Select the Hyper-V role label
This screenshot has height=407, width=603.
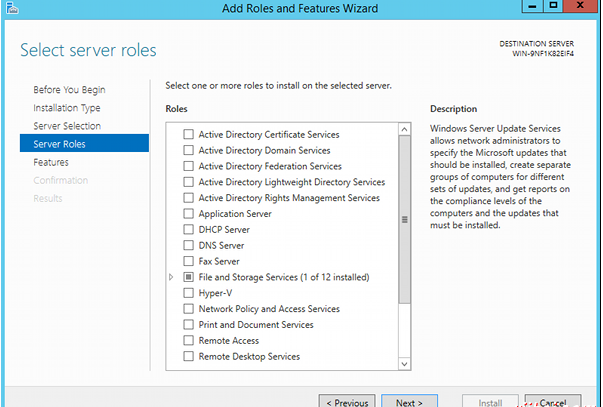click(215, 293)
